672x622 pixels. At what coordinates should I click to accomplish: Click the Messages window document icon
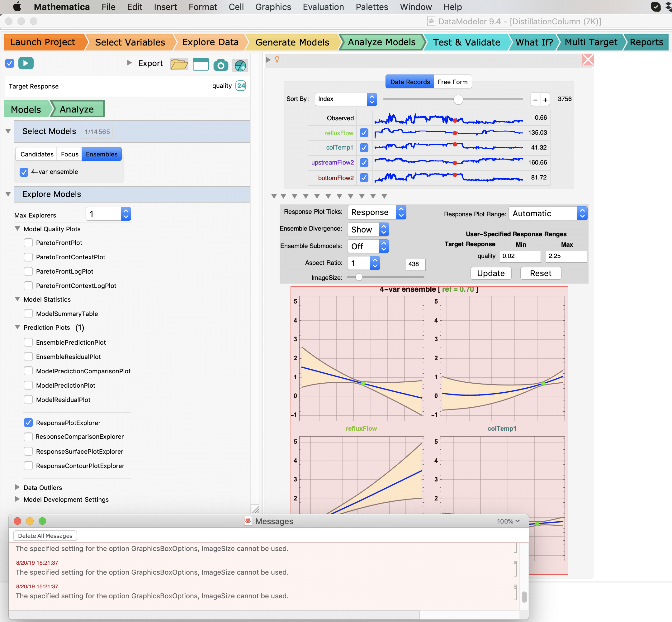click(x=248, y=521)
